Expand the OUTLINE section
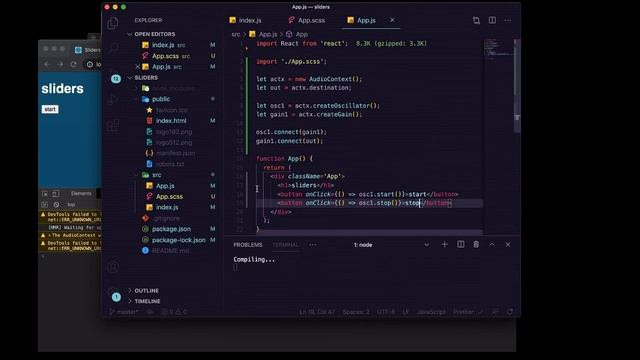The width and height of the screenshot is (640, 360). pyautogui.click(x=147, y=291)
